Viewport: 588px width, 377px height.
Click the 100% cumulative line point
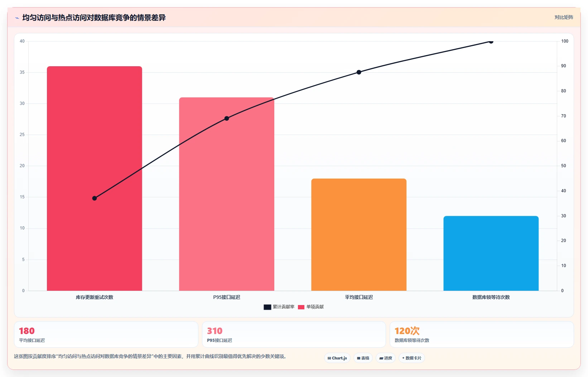[x=491, y=42]
